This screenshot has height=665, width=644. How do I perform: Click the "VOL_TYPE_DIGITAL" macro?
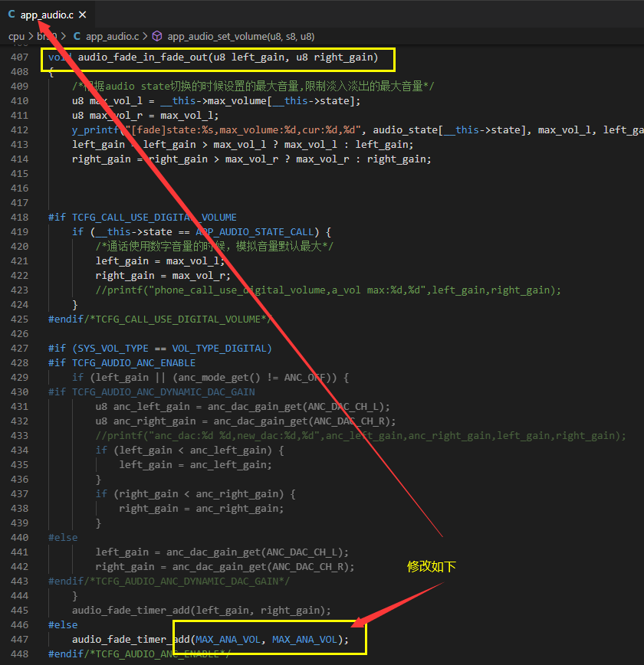click(x=219, y=349)
